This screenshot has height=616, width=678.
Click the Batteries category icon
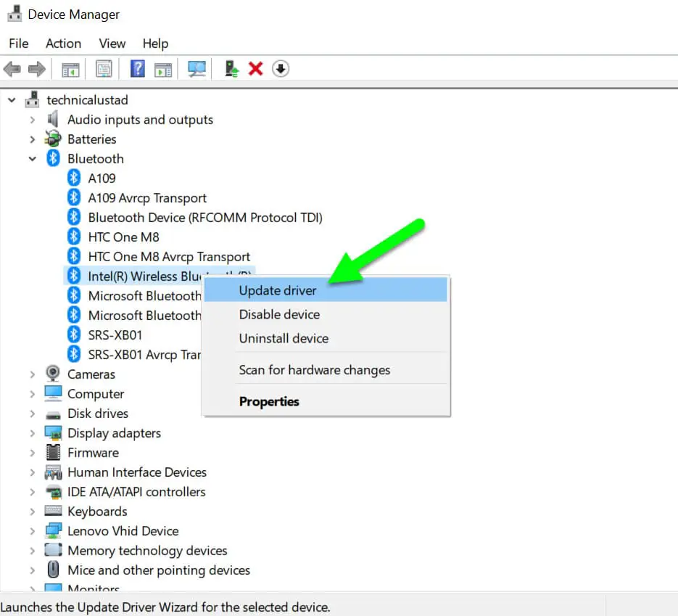tap(53, 139)
